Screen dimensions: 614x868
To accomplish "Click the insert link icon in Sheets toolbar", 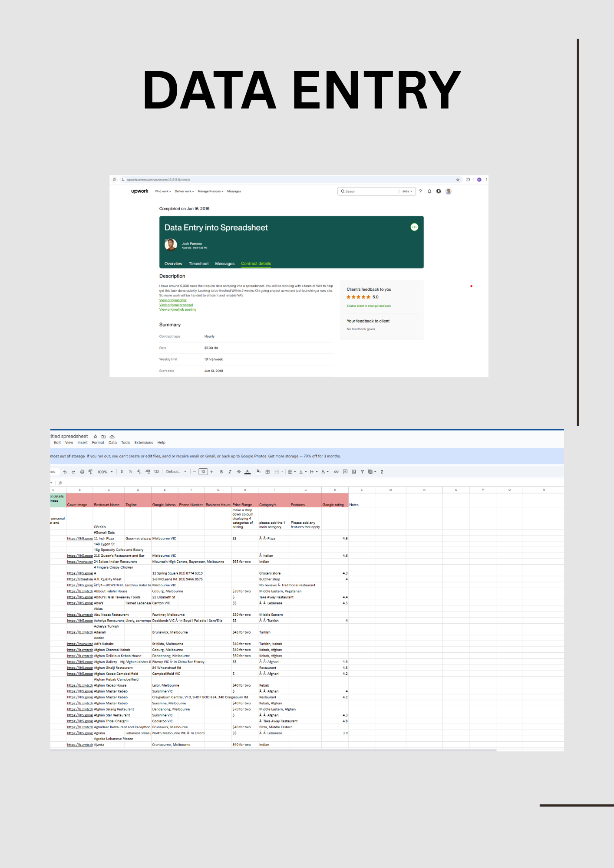I will pos(336,472).
